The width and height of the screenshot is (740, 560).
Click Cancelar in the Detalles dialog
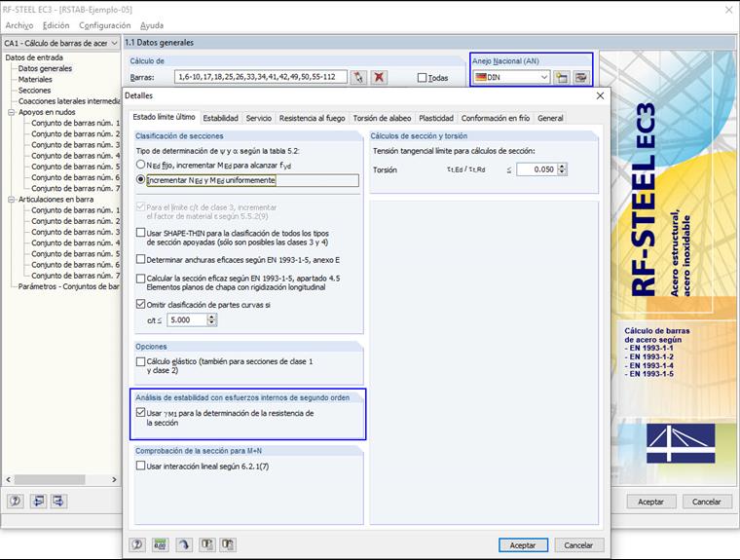click(578, 544)
